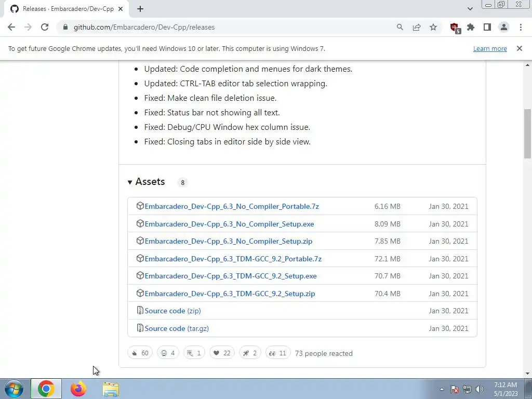Viewport: 532px width, 399px height.
Task: Share this page via the share icon
Action: (x=417, y=27)
